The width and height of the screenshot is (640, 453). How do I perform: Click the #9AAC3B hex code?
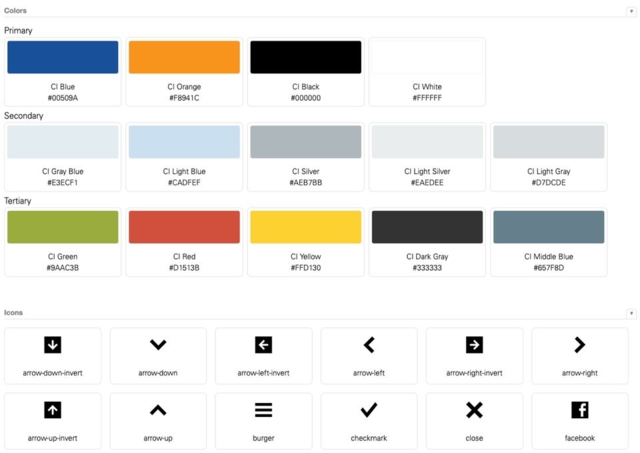(x=63, y=268)
